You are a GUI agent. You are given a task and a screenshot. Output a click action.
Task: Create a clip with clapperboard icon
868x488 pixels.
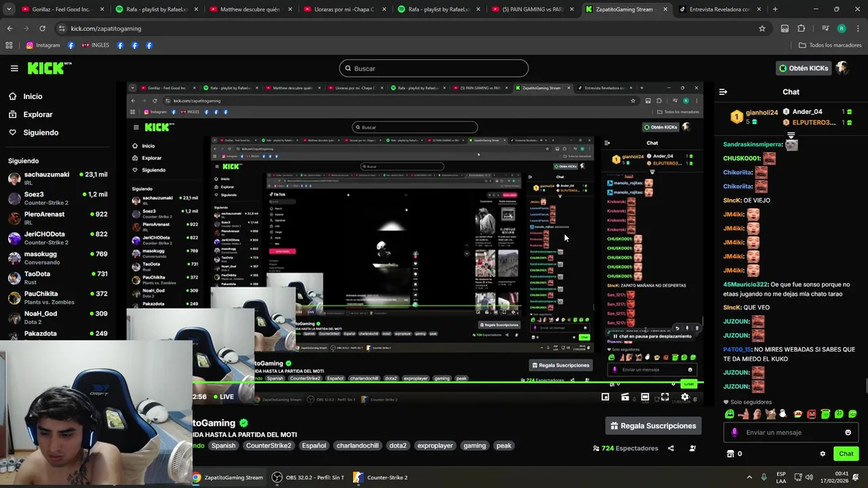(x=625, y=397)
